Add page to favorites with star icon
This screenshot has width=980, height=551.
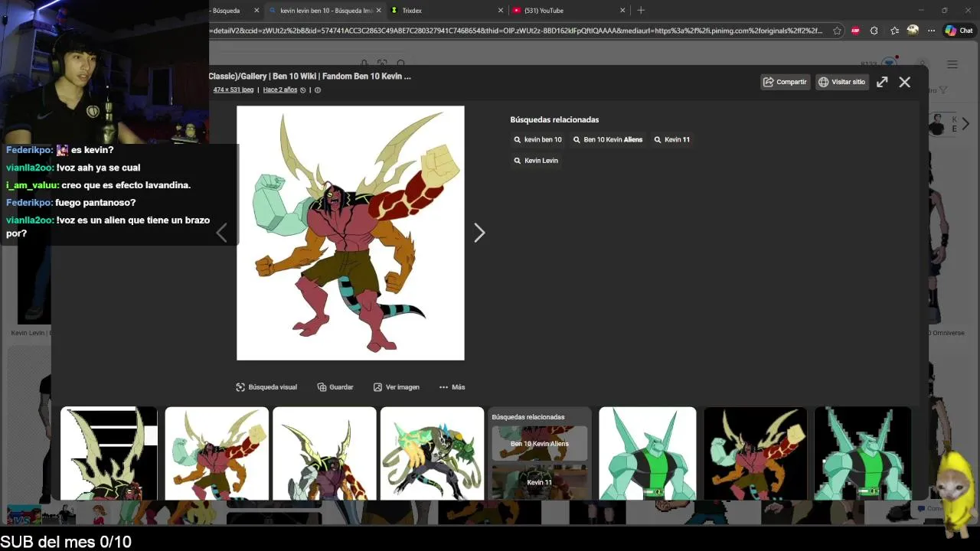837,31
